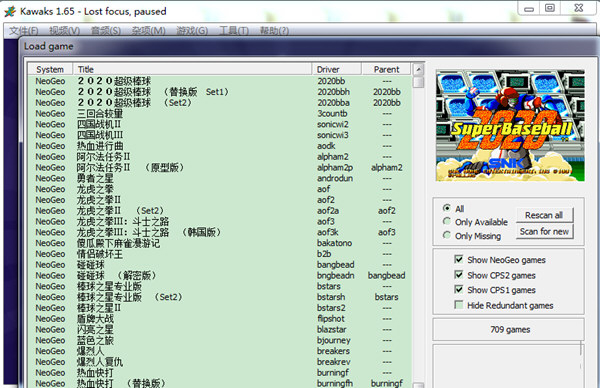Image resolution: width=600 pixels, height=388 pixels.
Task: Select the All radio button
Action: pos(447,208)
